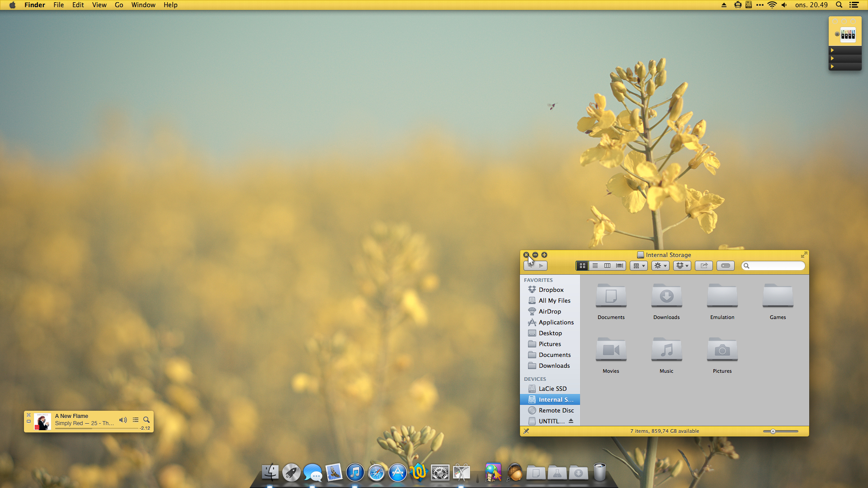868x488 pixels.
Task: Switch Finder to column view
Action: point(607,266)
